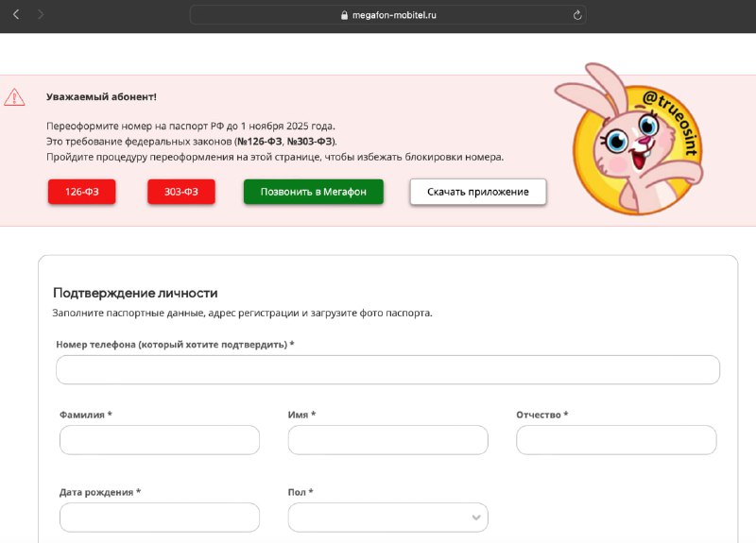Focus the Фамилия input field
Screen dimensions: 756x543
[x=160, y=440]
